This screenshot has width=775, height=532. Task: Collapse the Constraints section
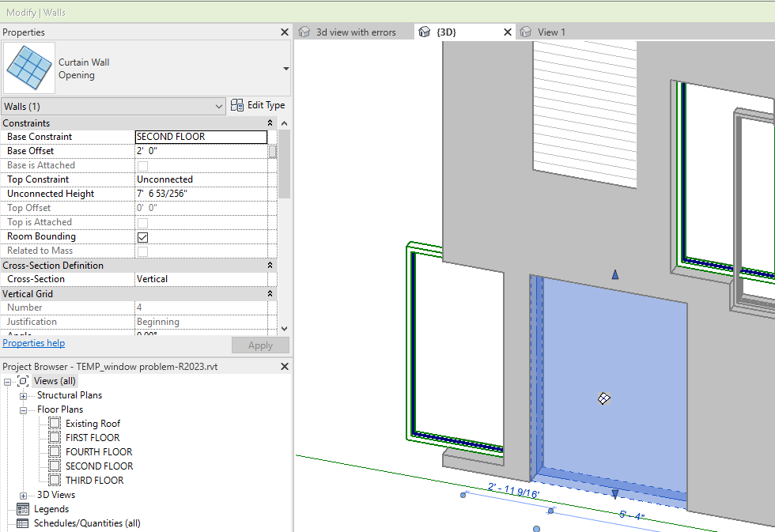(270, 123)
